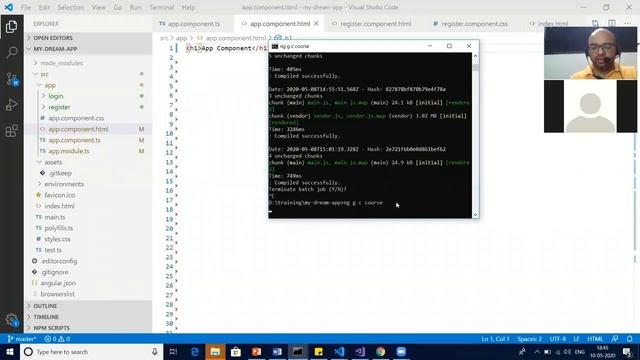Switch to app.component.ts tab
This screenshot has width=640, height=360.
pos(194,24)
